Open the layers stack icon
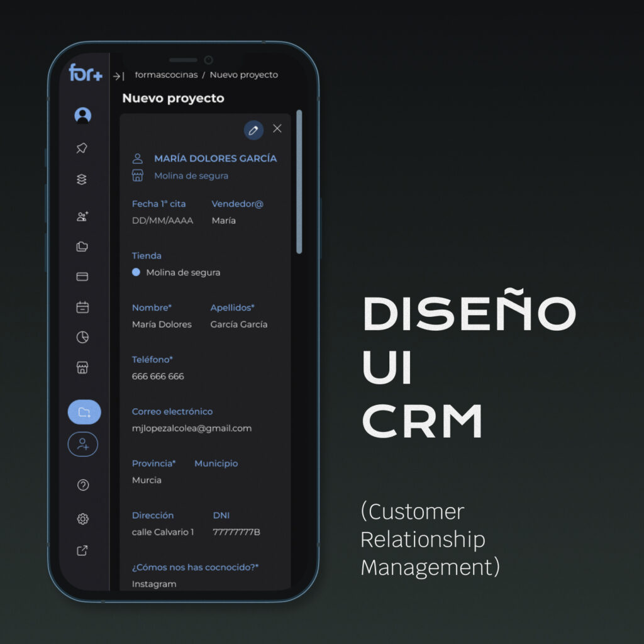The width and height of the screenshot is (644, 644). (82, 180)
